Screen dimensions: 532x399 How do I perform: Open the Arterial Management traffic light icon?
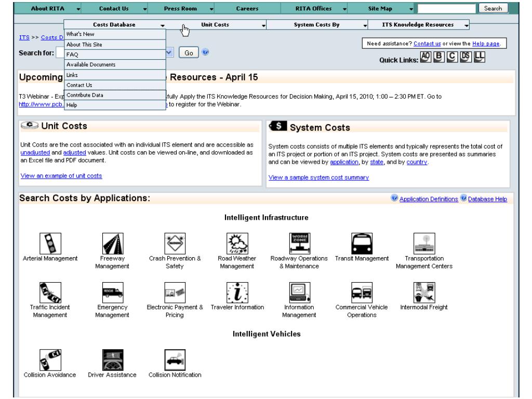click(50, 243)
